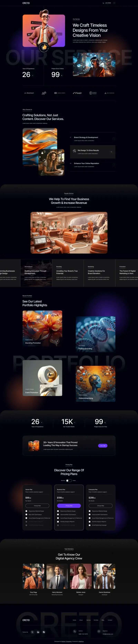Expand Brand Strategy & Development arrow
Screen dimensions: 138x644
[x=114, y=139]
